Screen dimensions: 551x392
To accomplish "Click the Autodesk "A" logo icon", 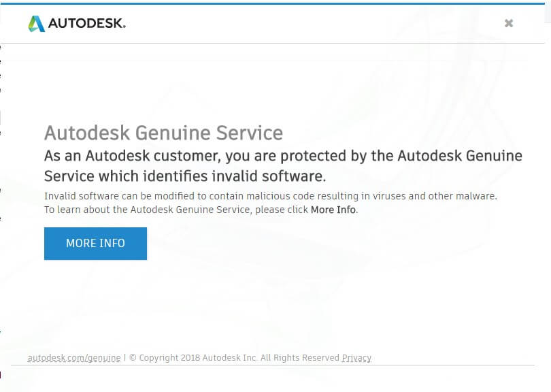I will [36, 24].
